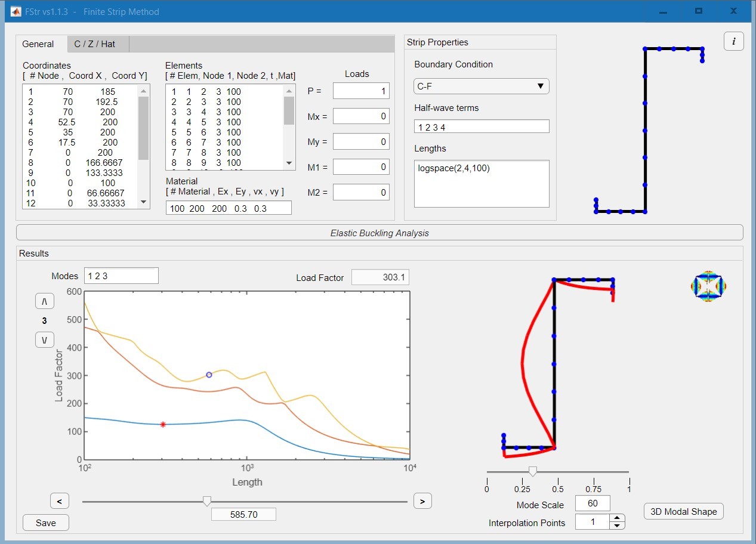
Task: Click the P load input field
Action: click(x=361, y=91)
